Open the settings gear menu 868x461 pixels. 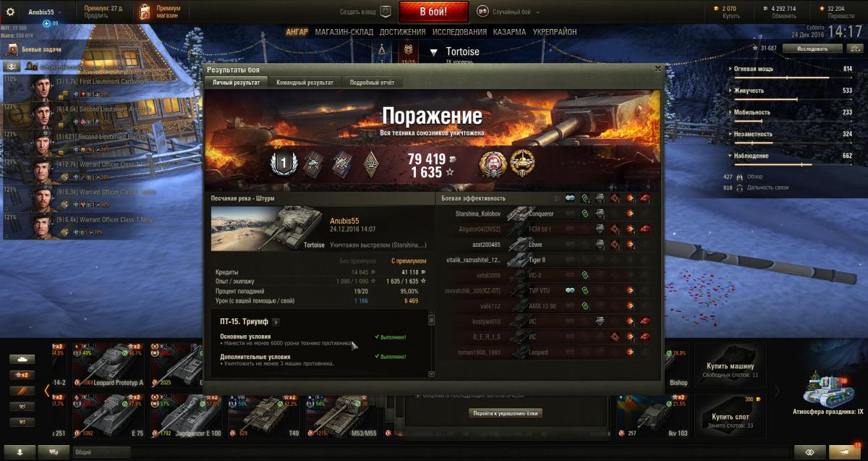(x=10, y=12)
